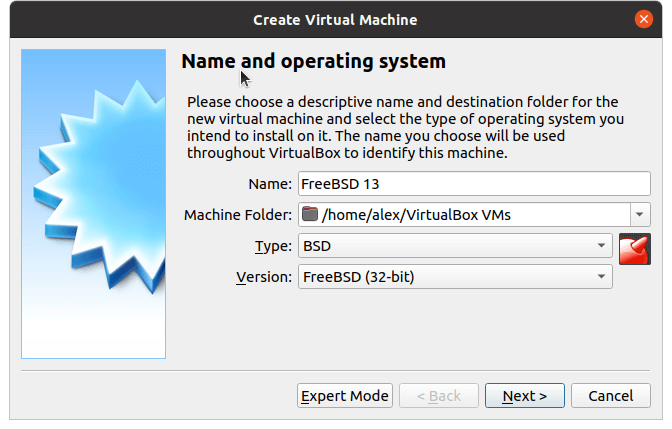The image size is (672, 429).
Task: Click the Create Virtual Machine title bar
Action: [335, 20]
